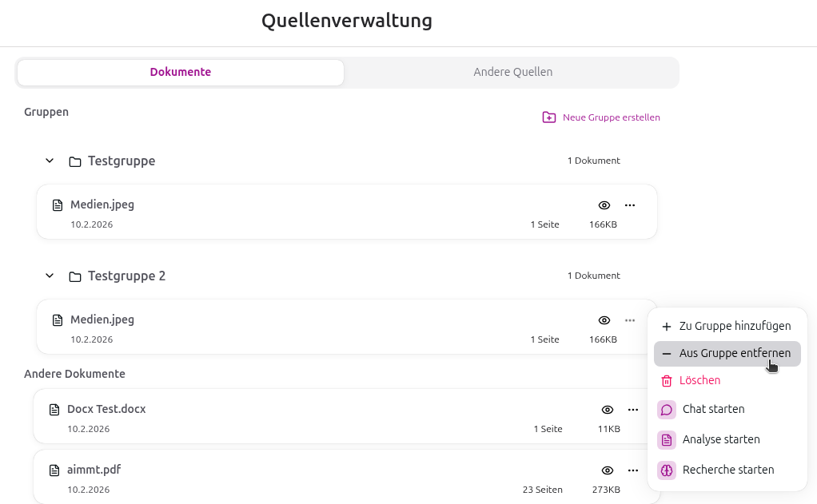The height and width of the screenshot is (504, 817).
Task: Collapse the Testgruppe group chevron
Action: click(x=50, y=161)
